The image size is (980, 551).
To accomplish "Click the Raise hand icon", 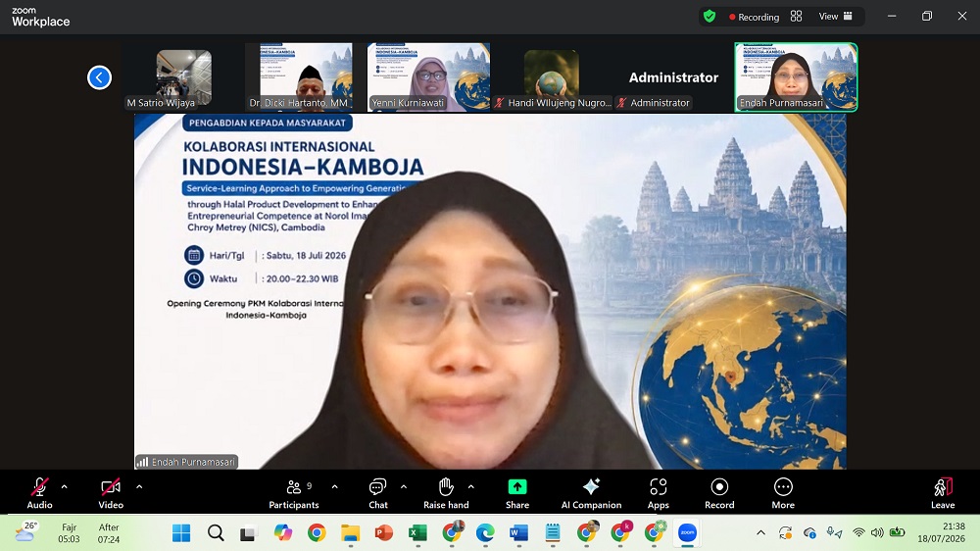I will [x=446, y=486].
